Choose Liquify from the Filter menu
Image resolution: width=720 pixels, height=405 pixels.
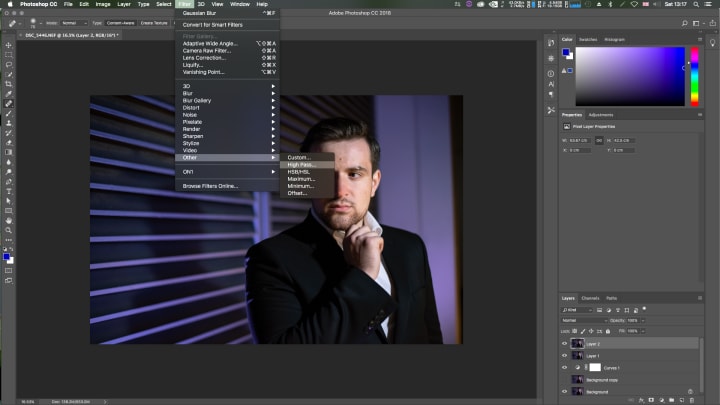pos(227,65)
